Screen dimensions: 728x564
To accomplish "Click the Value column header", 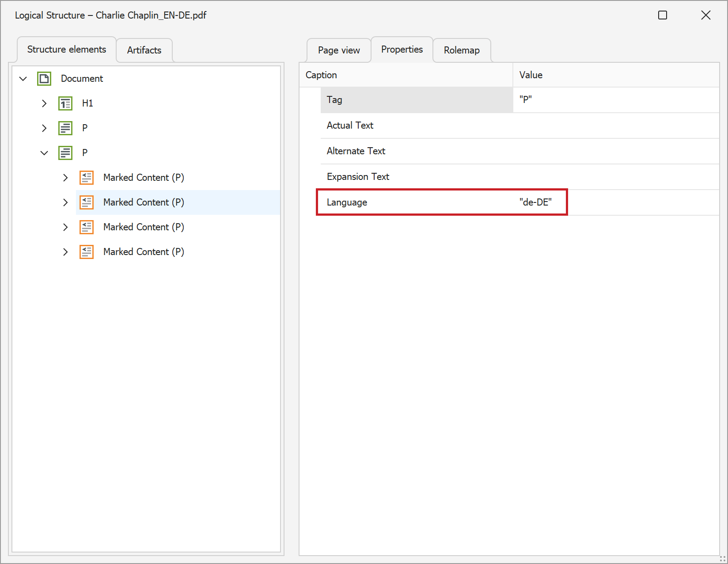I will [616, 75].
